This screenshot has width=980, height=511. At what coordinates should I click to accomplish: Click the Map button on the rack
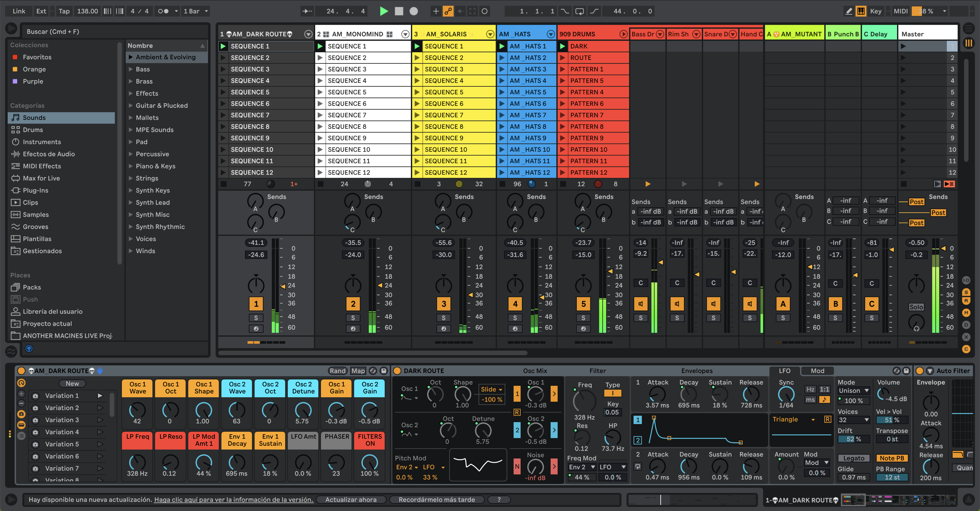click(358, 371)
